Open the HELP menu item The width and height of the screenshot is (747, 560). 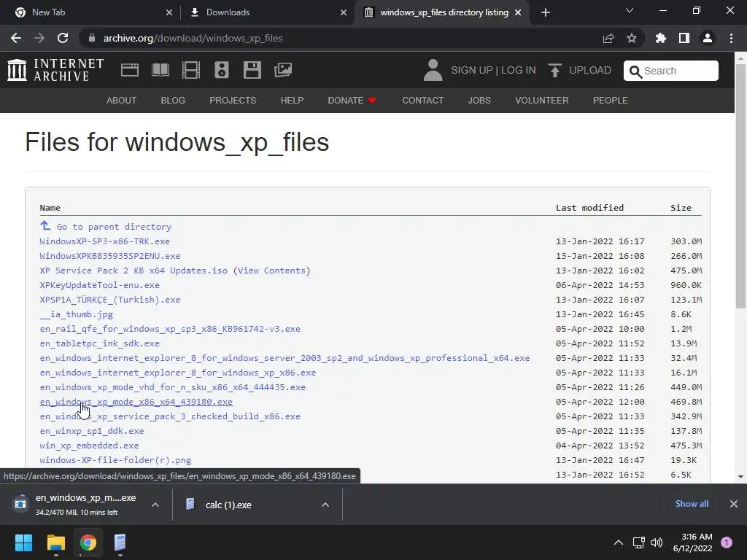click(x=292, y=101)
